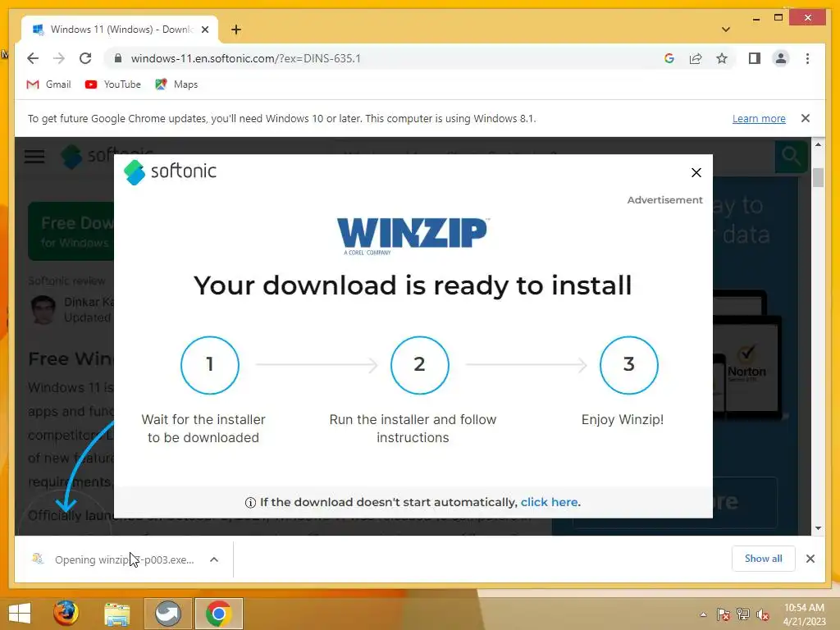Viewport: 840px width, 630px height.
Task: Click the browser forward arrow
Action: [x=59, y=58]
